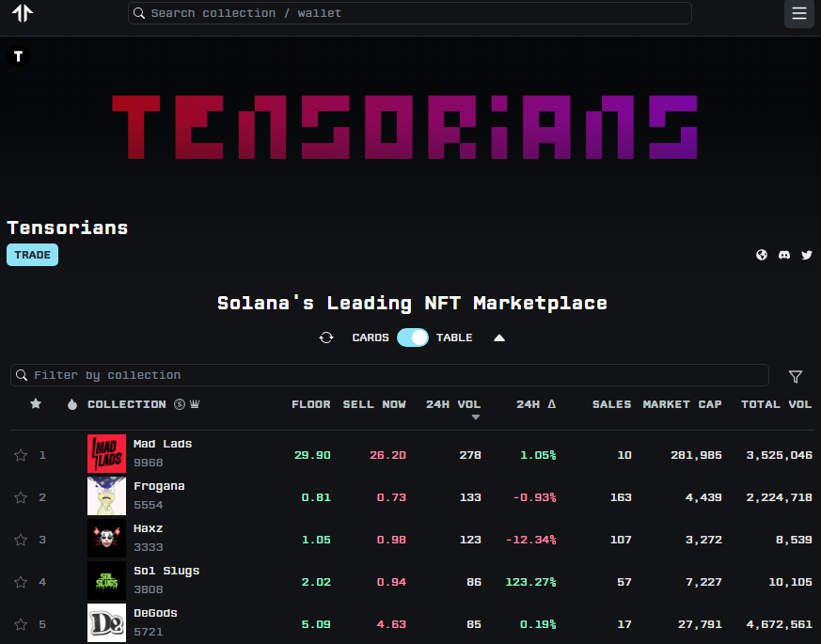Sort by SELL NOW column
821x644 pixels.
tap(374, 404)
